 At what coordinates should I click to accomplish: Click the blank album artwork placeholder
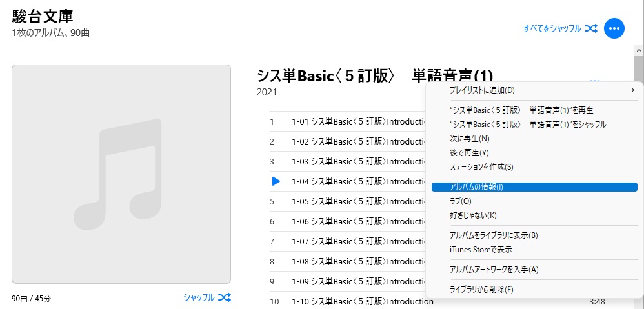121,174
